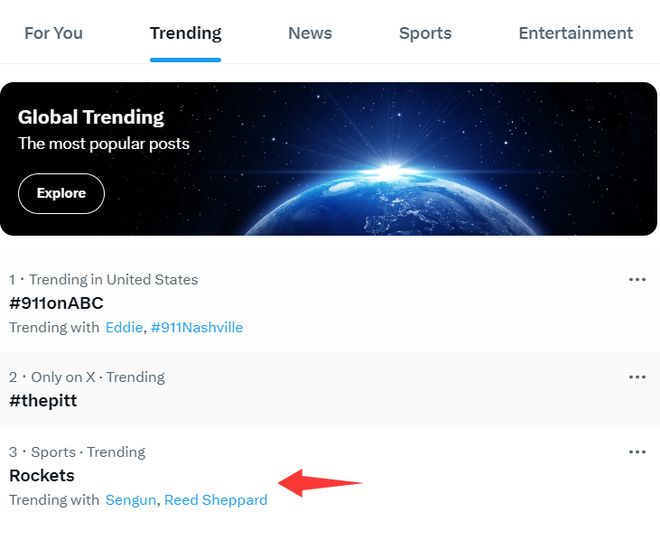Open the News tab

coord(310,33)
